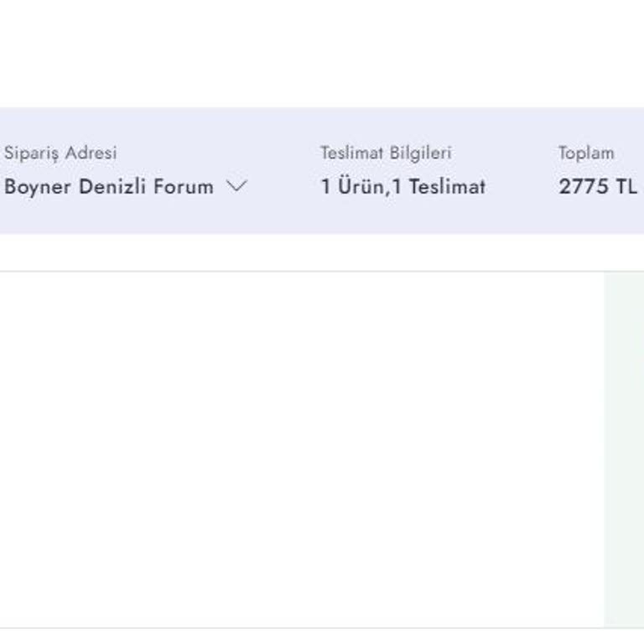Select the 2775 TL total amount

(597, 187)
